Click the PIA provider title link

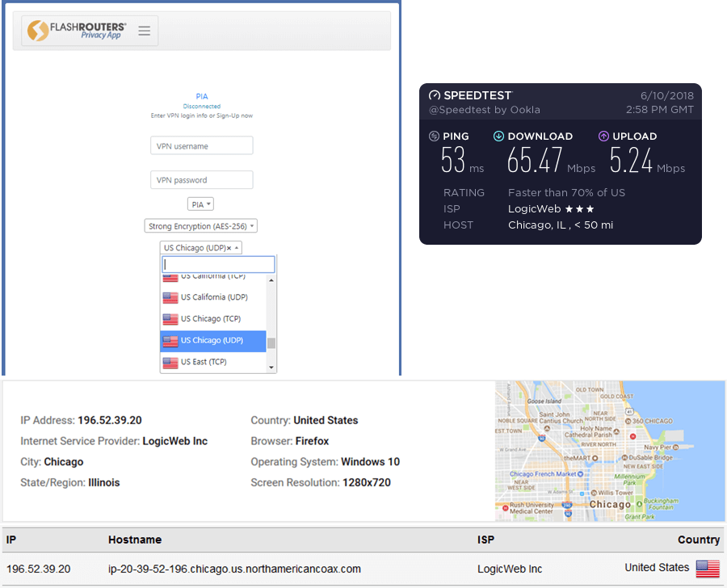202,96
